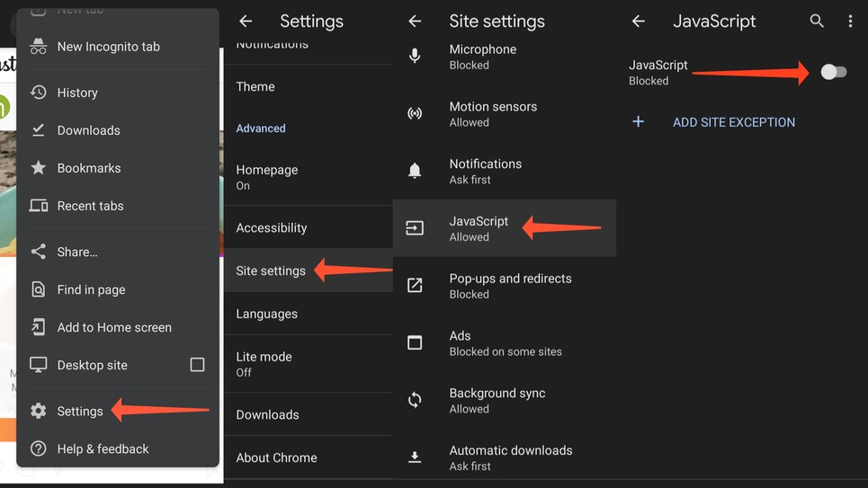Viewport: 868px width, 488px height.
Task: Click the gear icon next to Settings
Action: (38, 411)
